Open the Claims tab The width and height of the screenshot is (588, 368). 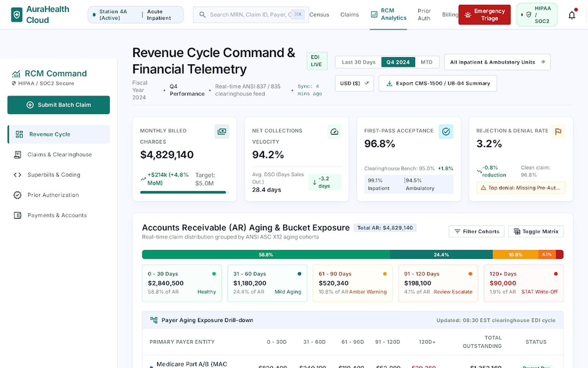[x=349, y=15]
